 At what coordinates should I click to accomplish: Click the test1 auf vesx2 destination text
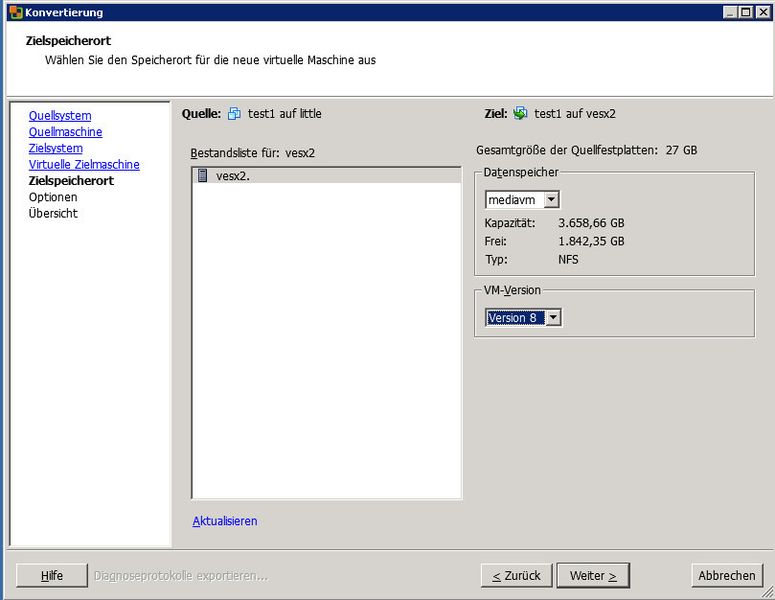pos(575,114)
